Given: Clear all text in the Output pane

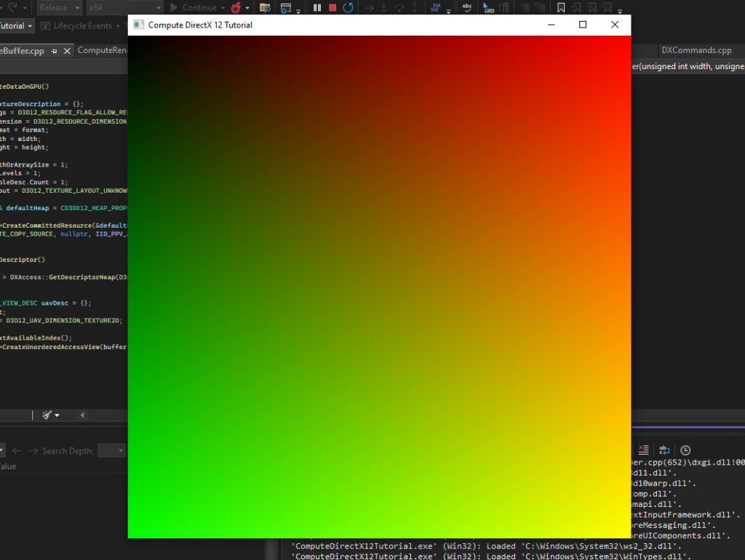Looking at the screenshot, I should click(643, 450).
